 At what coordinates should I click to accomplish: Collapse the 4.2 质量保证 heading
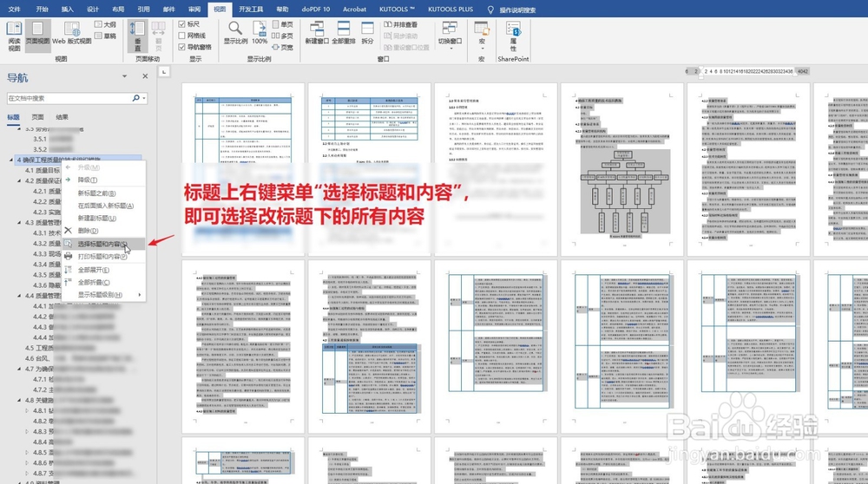19,181
